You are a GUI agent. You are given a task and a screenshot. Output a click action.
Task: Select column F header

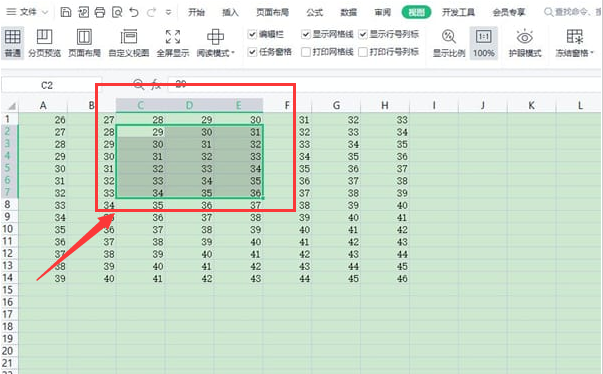tap(287, 105)
